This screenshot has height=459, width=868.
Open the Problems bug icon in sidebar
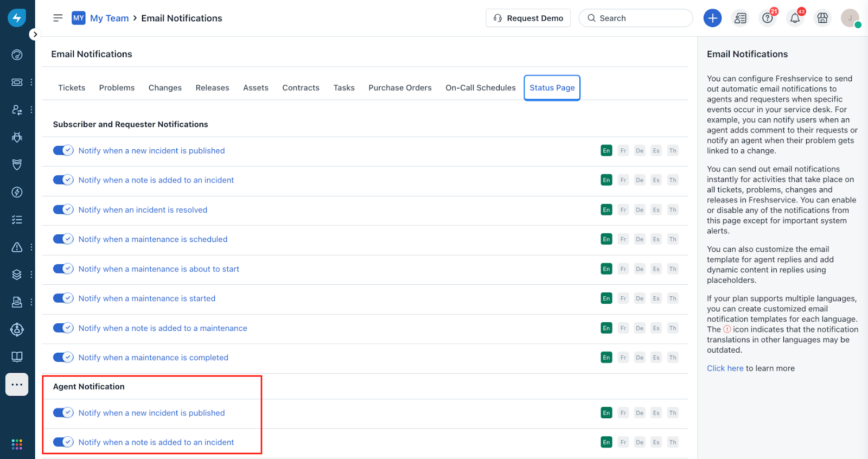click(x=17, y=137)
